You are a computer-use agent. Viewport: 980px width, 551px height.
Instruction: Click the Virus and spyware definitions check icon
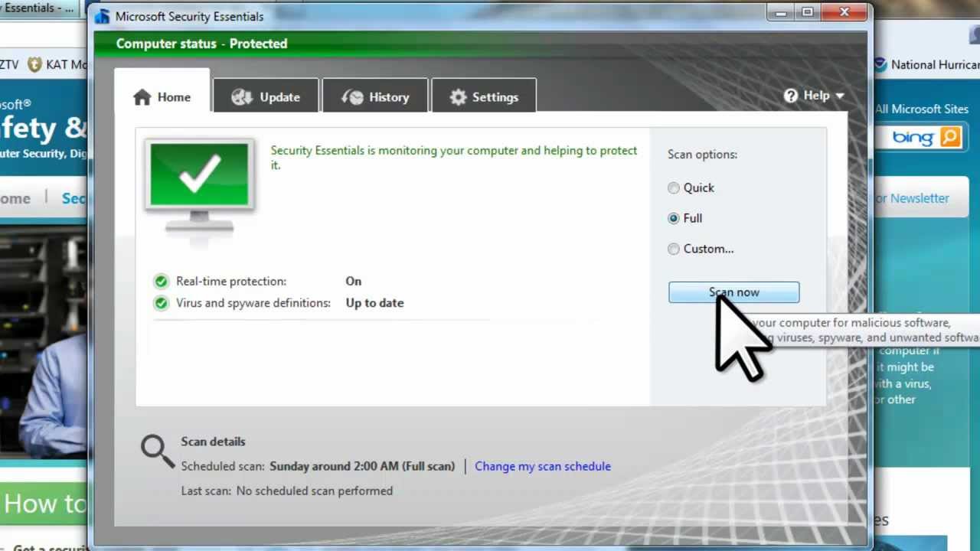coord(161,303)
